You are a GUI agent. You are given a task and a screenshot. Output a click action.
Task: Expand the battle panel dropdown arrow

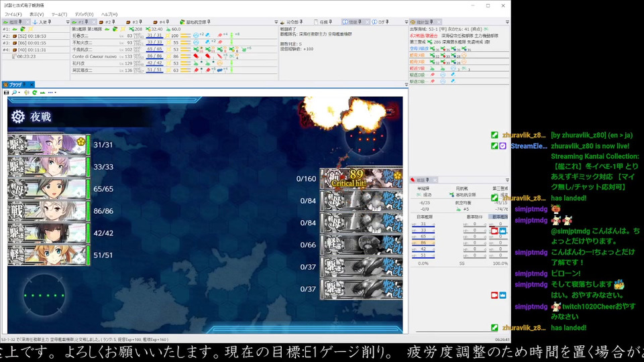pyautogui.click(x=507, y=180)
